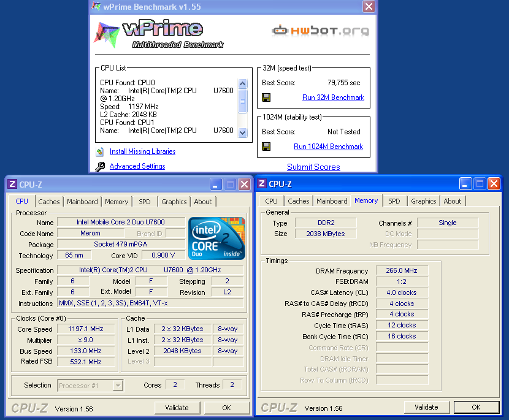Click OK in the right CPU-Z window
The height and width of the screenshot is (420, 509).
click(476, 407)
